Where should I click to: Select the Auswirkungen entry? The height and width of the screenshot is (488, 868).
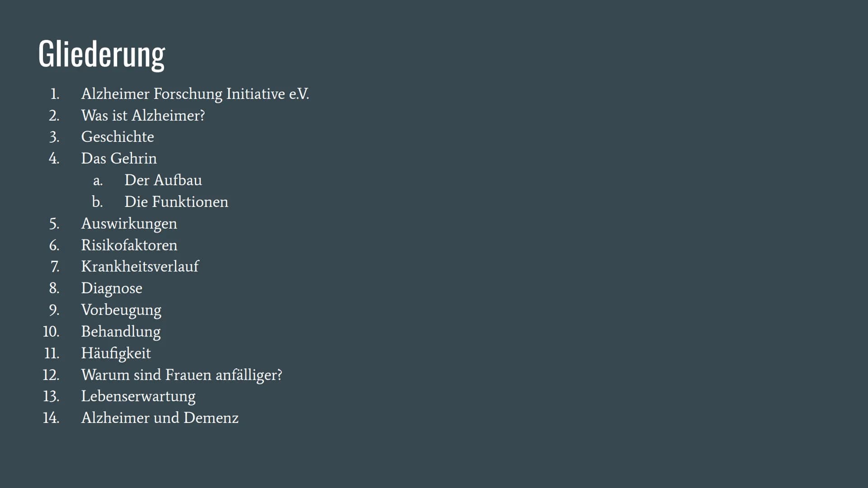(x=129, y=224)
